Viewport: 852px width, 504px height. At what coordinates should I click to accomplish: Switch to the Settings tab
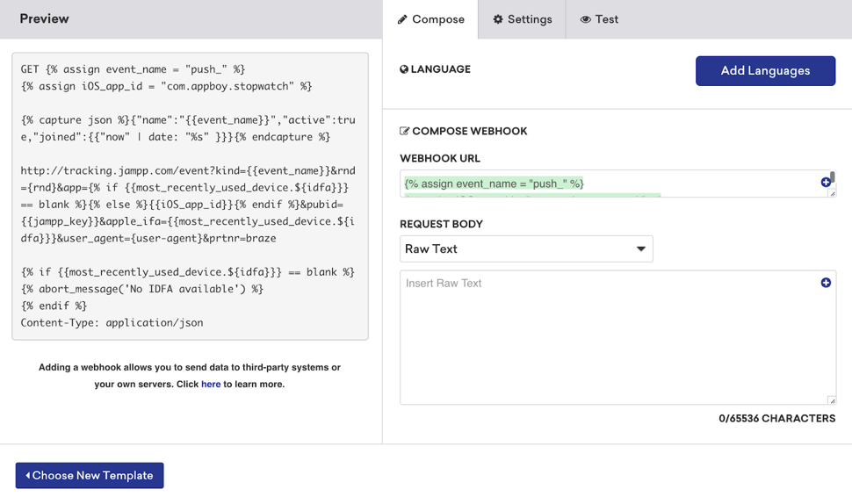coord(522,19)
